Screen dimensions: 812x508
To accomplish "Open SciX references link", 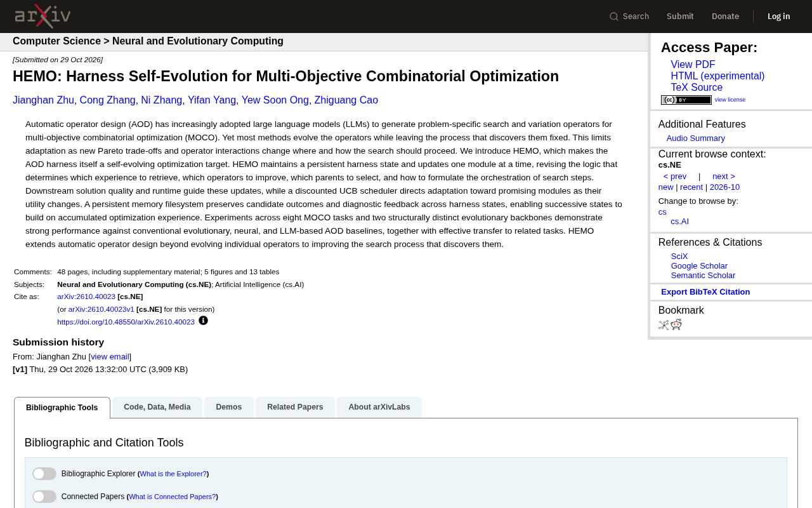I will (679, 257).
